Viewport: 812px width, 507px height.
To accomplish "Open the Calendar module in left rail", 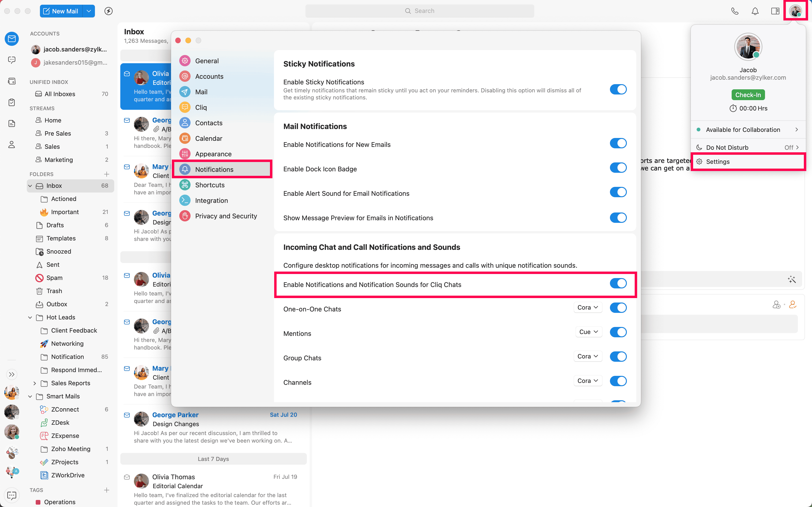I will point(12,81).
